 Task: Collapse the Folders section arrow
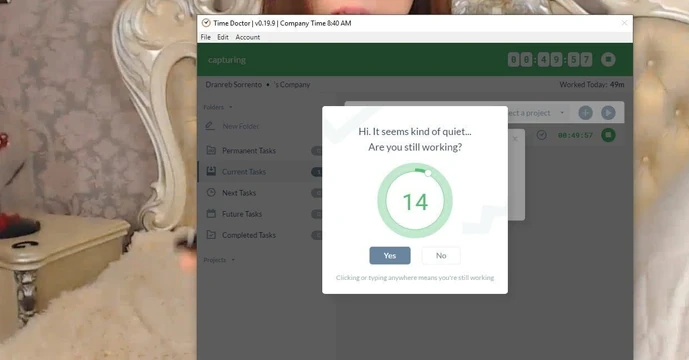(x=231, y=107)
